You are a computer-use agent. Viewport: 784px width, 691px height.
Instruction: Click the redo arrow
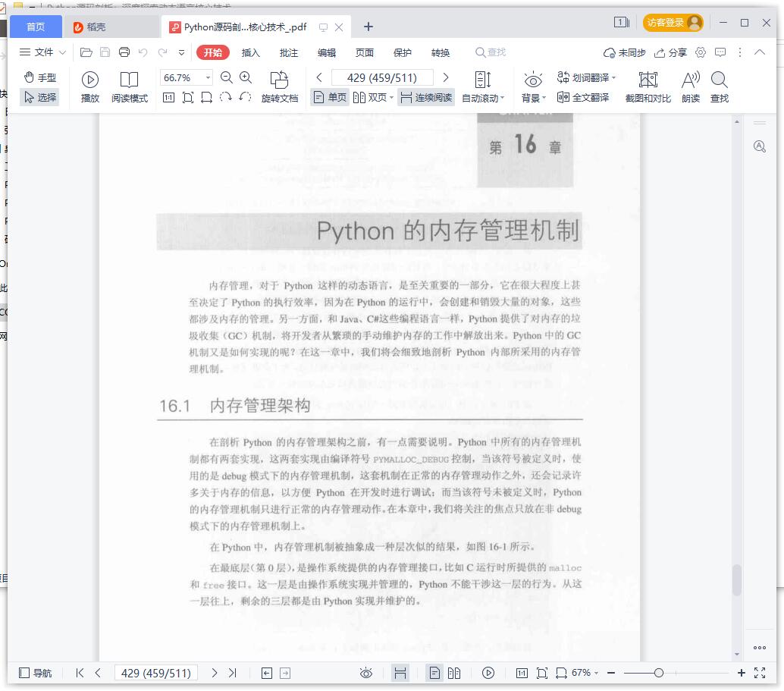pyautogui.click(x=162, y=52)
